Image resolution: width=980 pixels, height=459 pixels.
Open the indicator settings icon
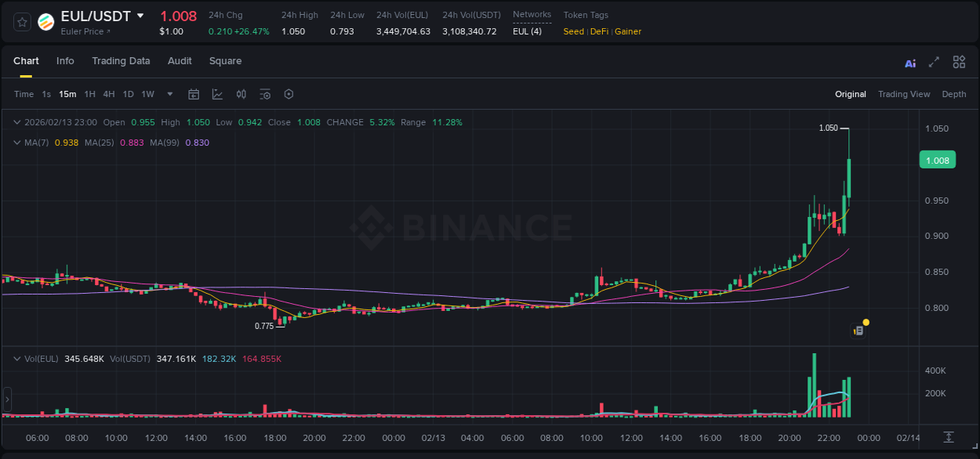pyautogui.click(x=265, y=94)
